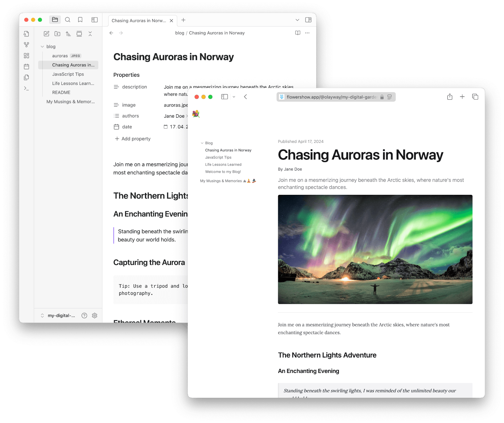
Task: Open daily note calendar ribbon icon
Action: coord(26,66)
